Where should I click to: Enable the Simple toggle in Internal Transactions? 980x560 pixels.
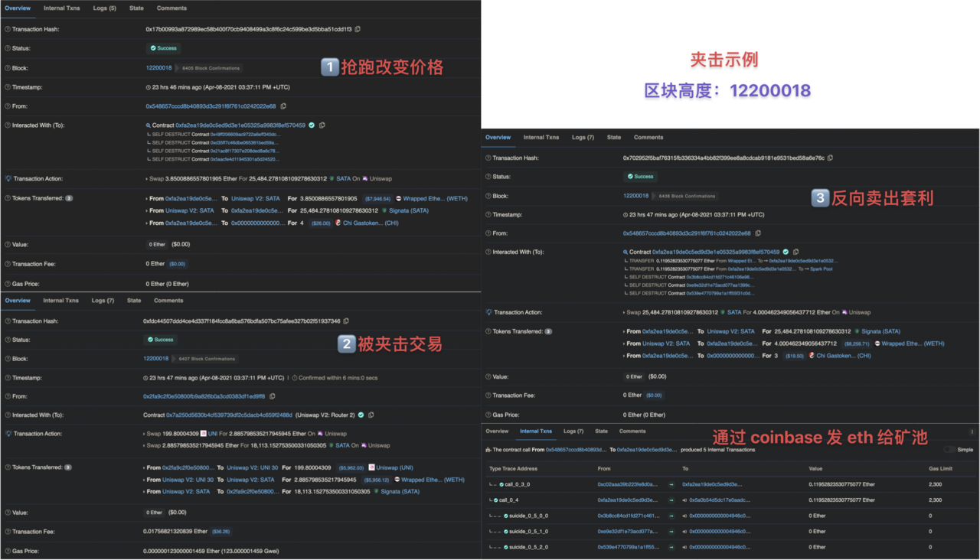click(x=949, y=449)
